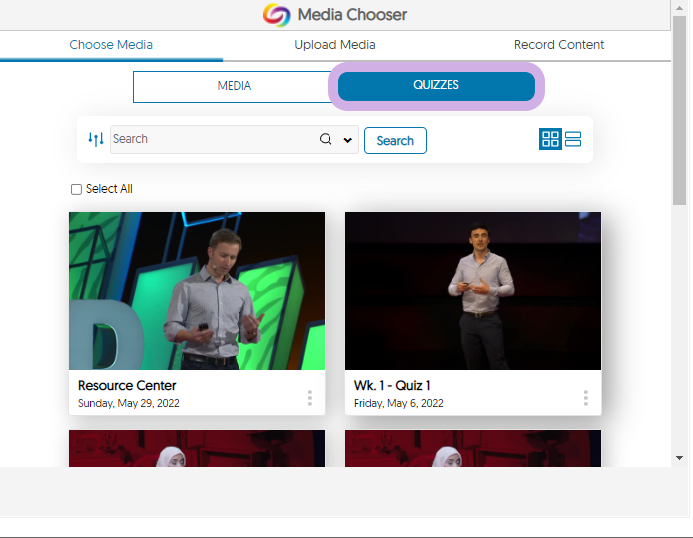
Task: Select the Resource Center video thumbnail
Action: pyautogui.click(x=197, y=291)
